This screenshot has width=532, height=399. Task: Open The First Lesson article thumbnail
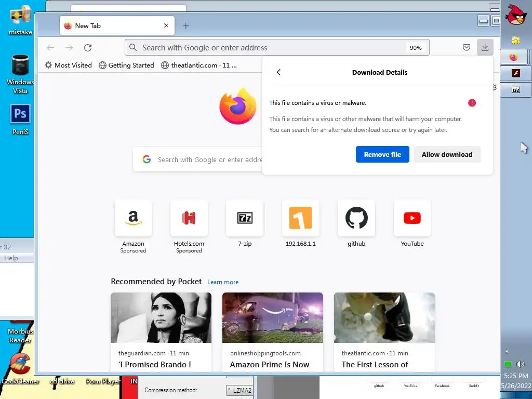coord(384,317)
